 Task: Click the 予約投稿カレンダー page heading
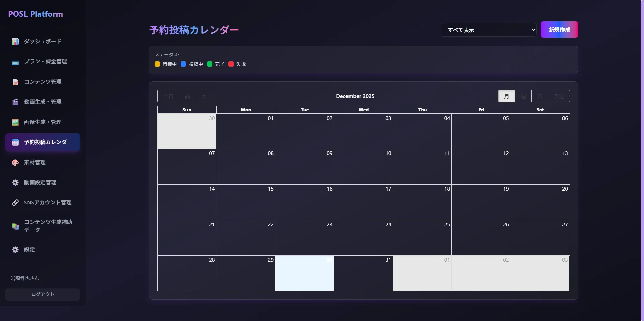pos(194,30)
